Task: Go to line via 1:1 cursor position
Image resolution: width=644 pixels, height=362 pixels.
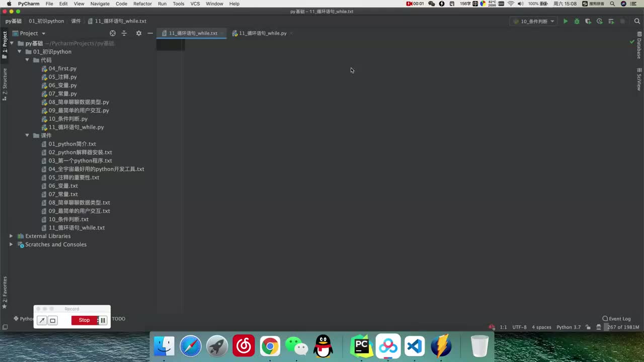Action: [503, 327]
